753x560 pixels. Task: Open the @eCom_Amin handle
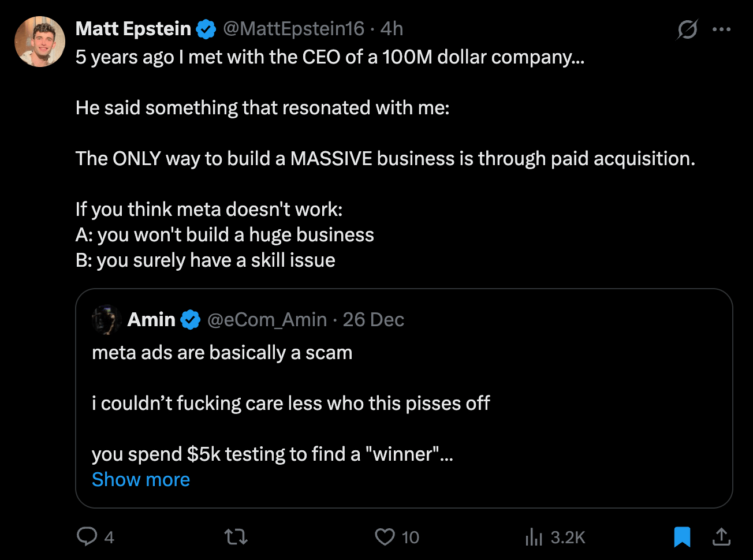[267, 320]
